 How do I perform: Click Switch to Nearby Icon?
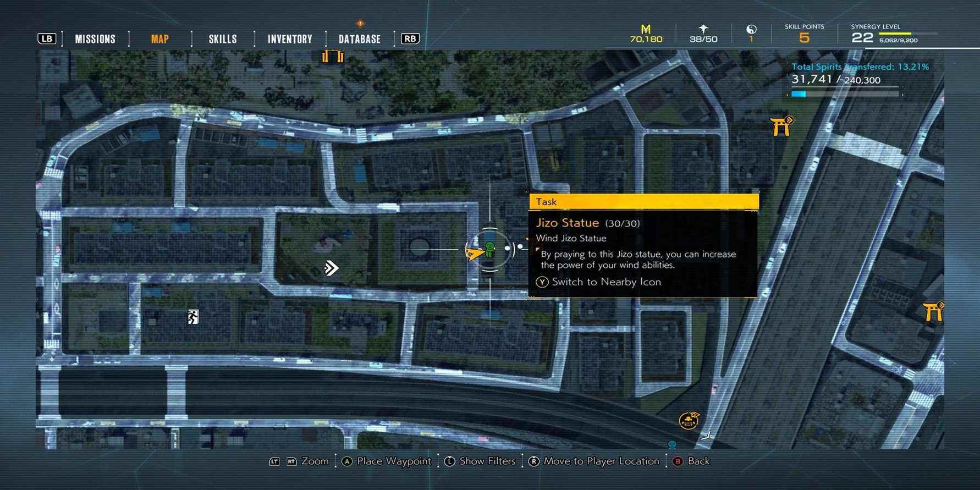click(607, 282)
